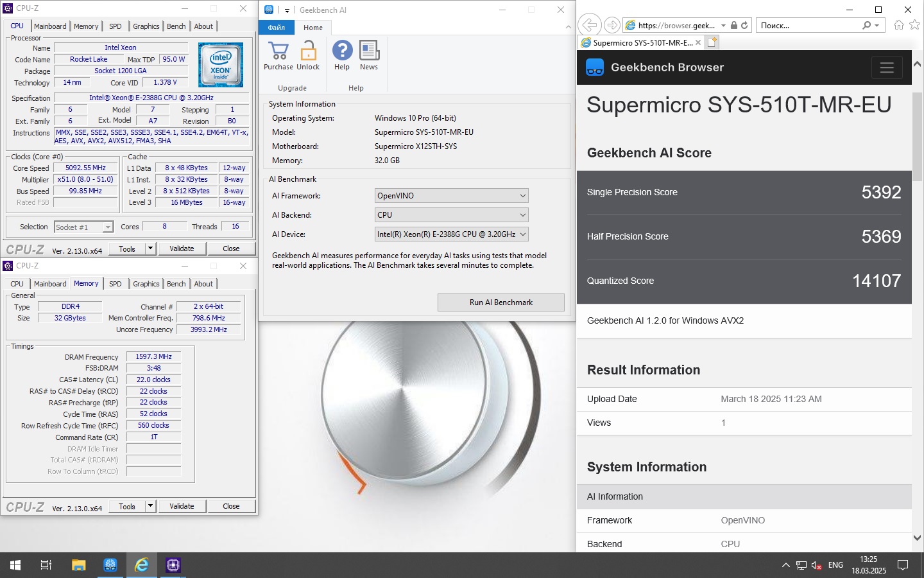924x578 pixels.
Task: Click the Intel Xeon logo in CPU-Z
Action: pyautogui.click(x=221, y=65)
